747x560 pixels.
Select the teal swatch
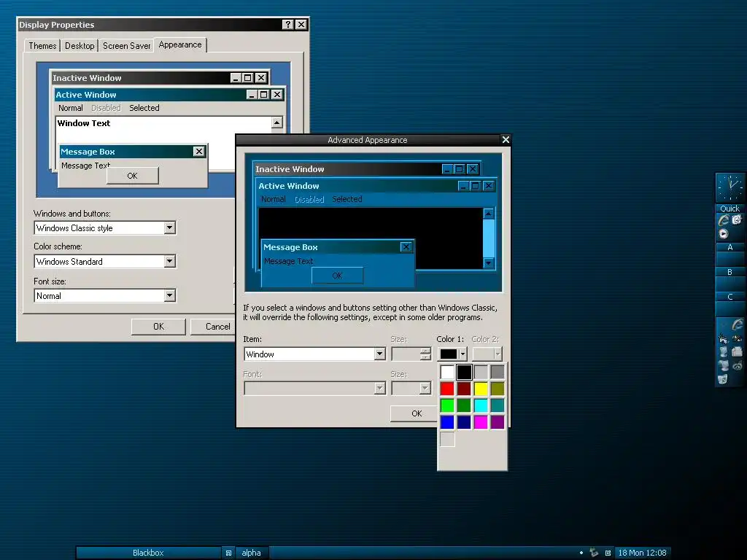[x=498, y=405]
